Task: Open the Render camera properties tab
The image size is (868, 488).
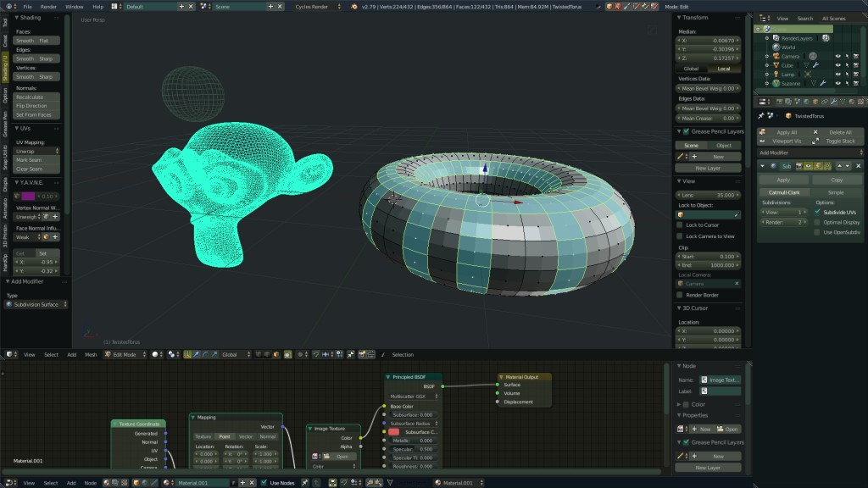Action: tap(780, 102)
